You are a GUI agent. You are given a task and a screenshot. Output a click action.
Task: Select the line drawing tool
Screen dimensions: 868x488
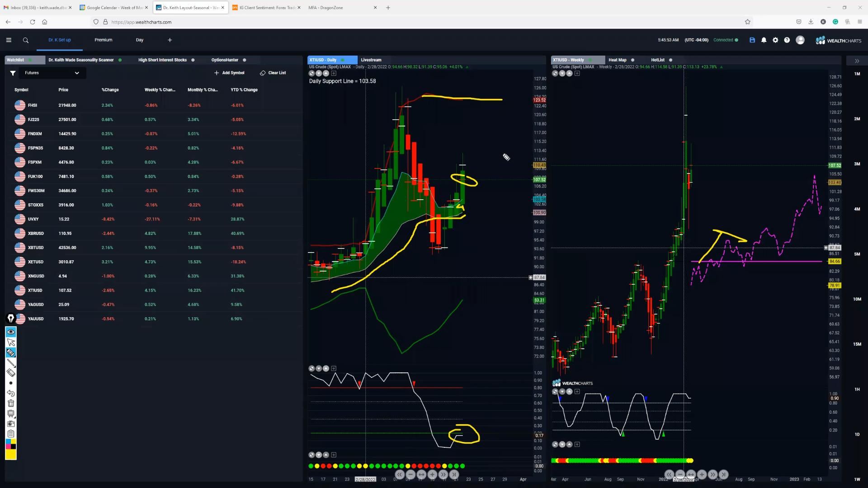tap(11, 363)
